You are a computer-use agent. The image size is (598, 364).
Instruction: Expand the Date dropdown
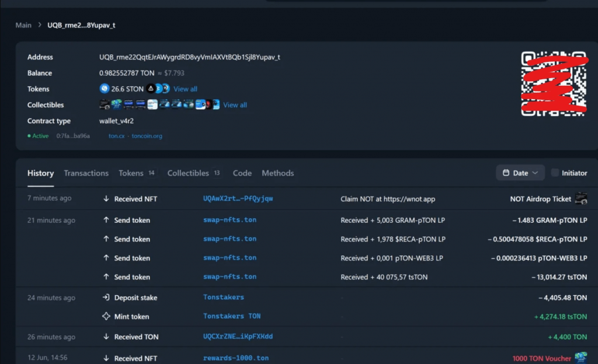point(520,173)
